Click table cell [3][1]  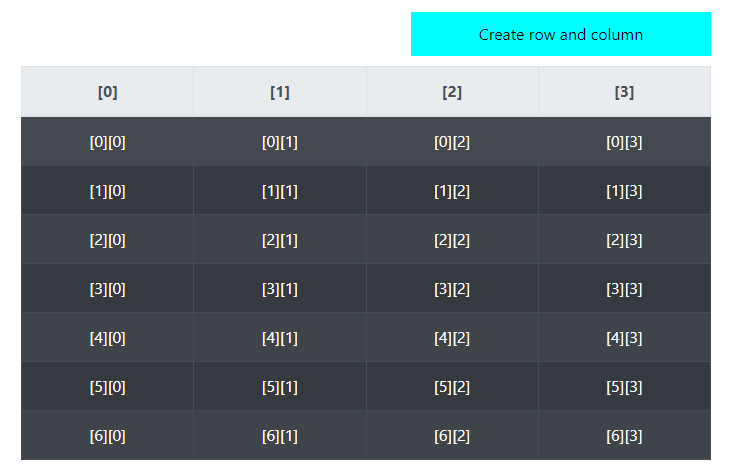point(280,288)
